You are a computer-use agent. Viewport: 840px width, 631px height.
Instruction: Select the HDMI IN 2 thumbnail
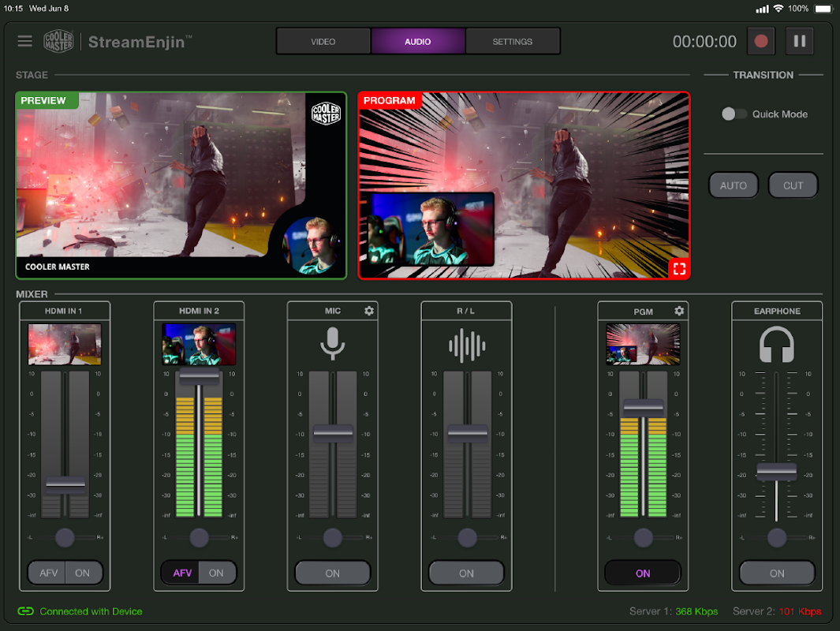click(x=199, y=344)
